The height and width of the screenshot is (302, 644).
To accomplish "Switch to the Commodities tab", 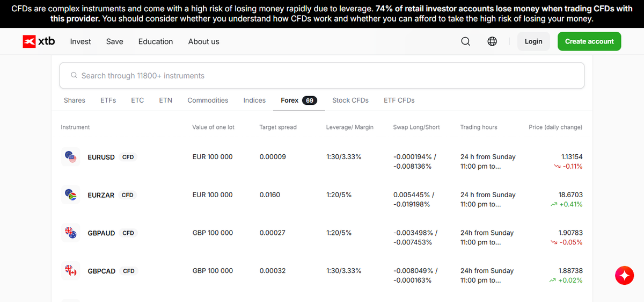I will click(208, 100).
